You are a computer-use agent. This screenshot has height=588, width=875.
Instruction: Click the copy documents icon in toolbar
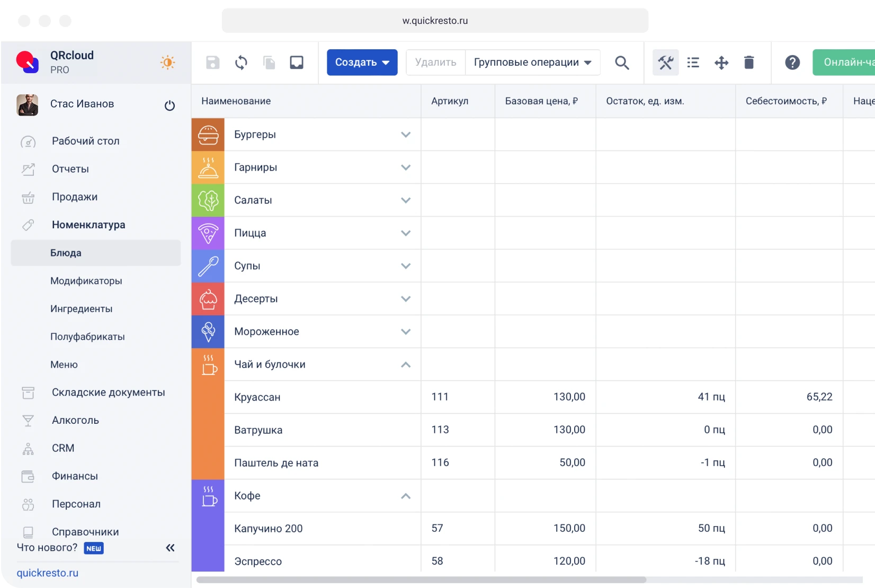coord(269,63)
